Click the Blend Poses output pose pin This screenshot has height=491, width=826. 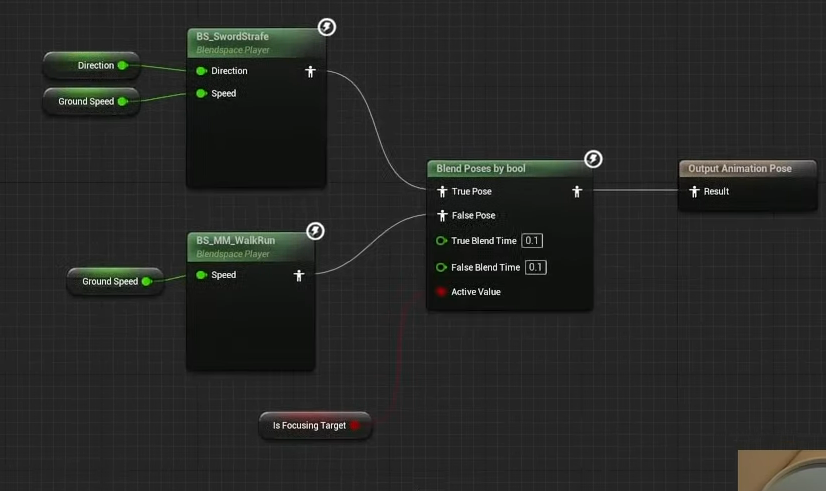(576, 191)
